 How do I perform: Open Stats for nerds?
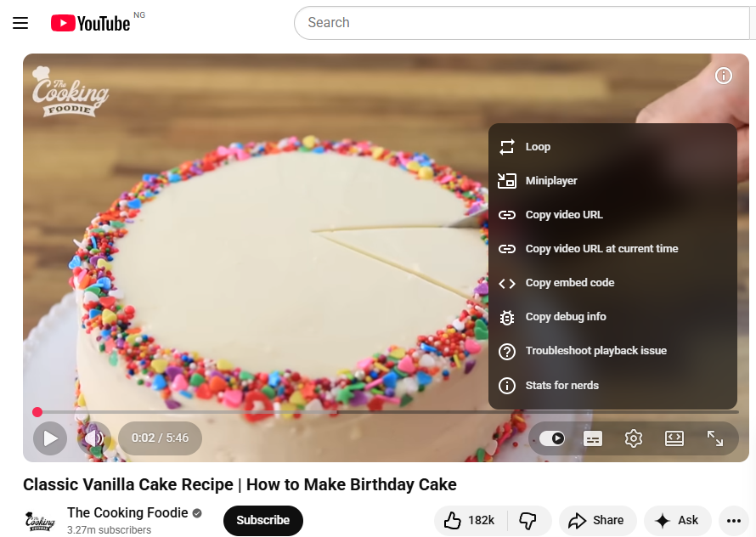pyautogui.click(x=561, y=386)
